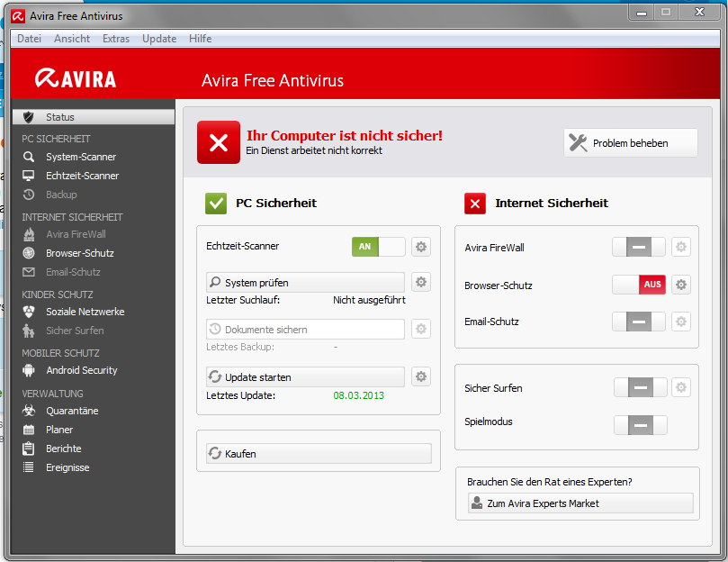Click the Status shield icon in the sidebar
Image resolution: width=728 pixels, height=562 pixels.
pos(28,117)
